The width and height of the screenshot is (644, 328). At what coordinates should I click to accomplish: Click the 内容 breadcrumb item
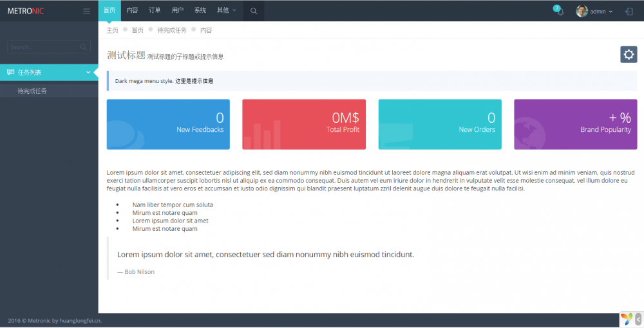pos(206,30)
